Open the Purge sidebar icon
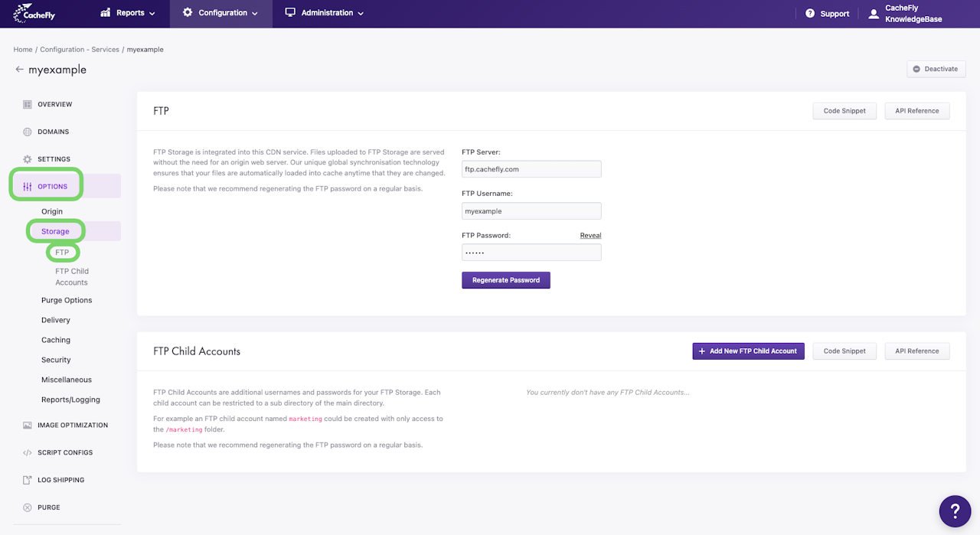Screen dimensions: 980x535 pos(28,507)
